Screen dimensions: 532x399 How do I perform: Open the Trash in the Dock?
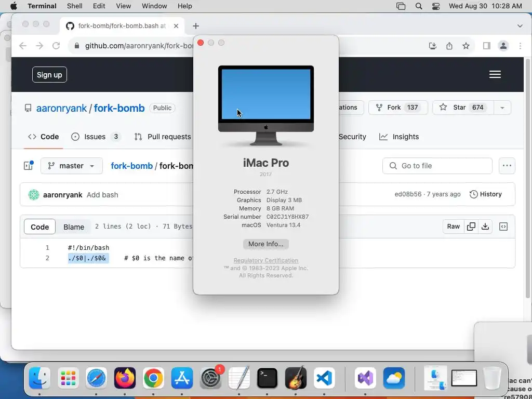point(493,378)
